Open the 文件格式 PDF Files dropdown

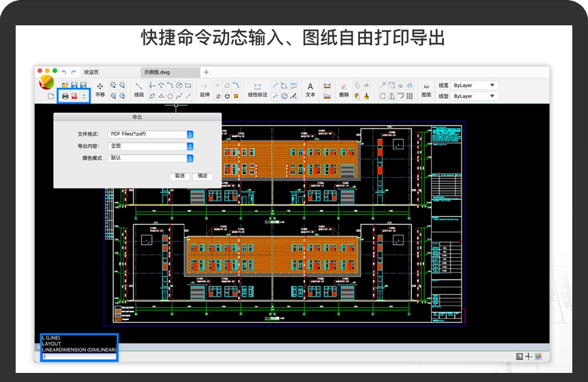(189, 134)
